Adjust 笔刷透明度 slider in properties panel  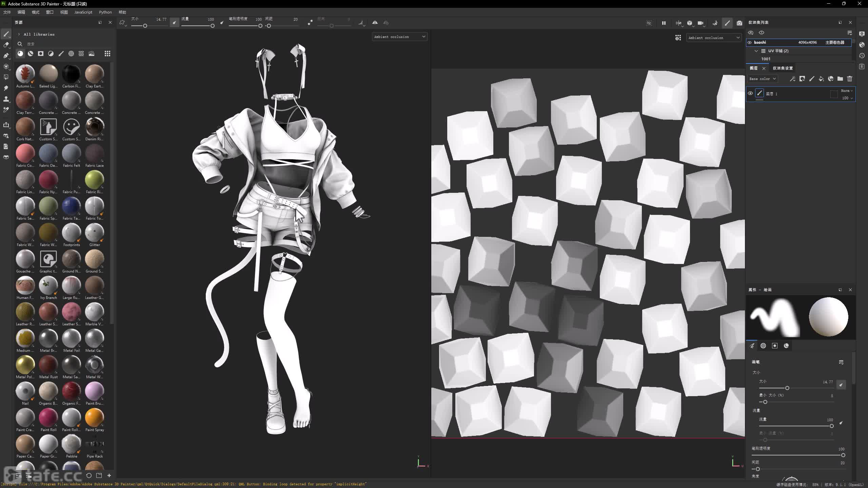[798, 455]
